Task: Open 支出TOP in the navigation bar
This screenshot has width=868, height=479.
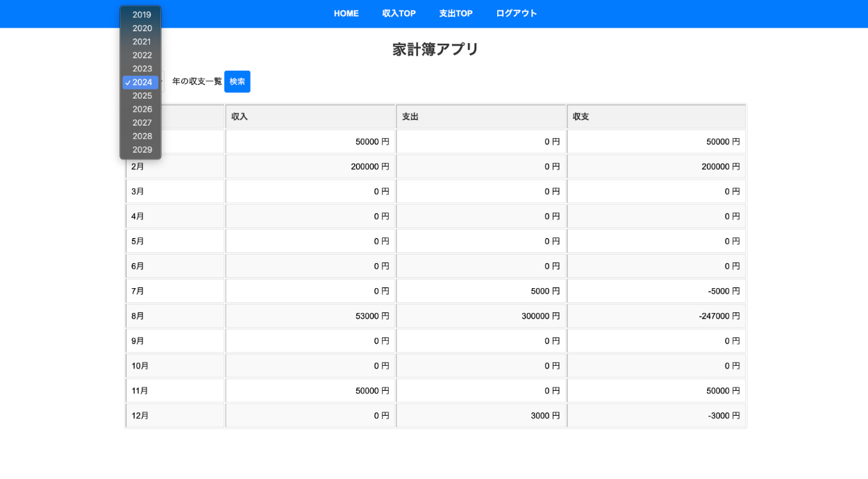Action: click(x=456, y=14)
